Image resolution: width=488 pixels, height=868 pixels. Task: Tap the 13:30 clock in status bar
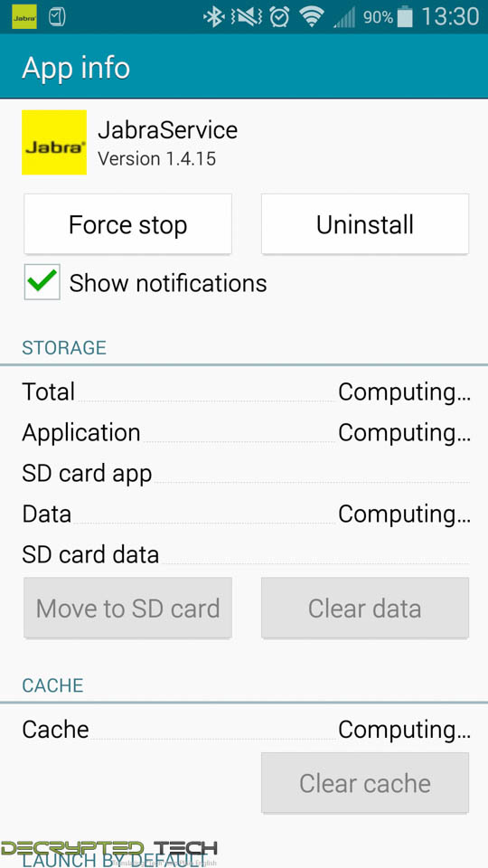pos(450,17)
